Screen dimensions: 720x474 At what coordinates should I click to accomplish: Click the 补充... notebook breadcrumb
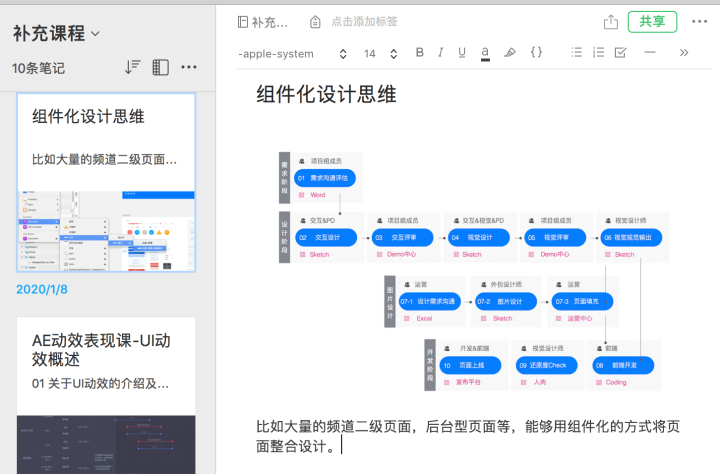pyautogui.click(x=263, y=22)
